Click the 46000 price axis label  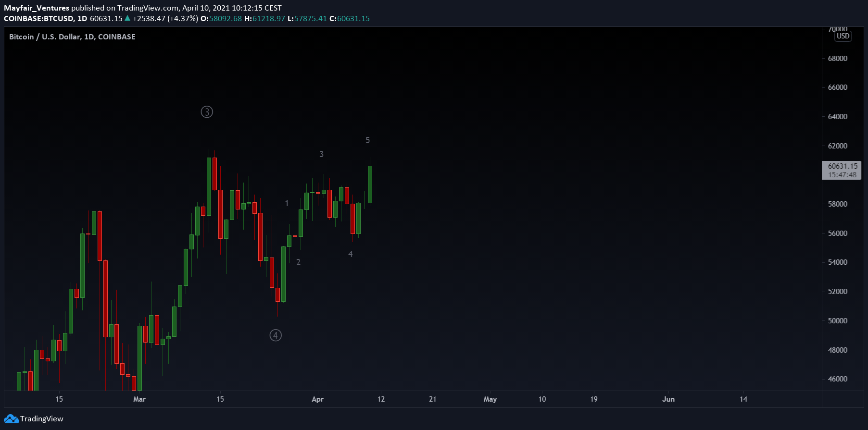tap(838, 379)
